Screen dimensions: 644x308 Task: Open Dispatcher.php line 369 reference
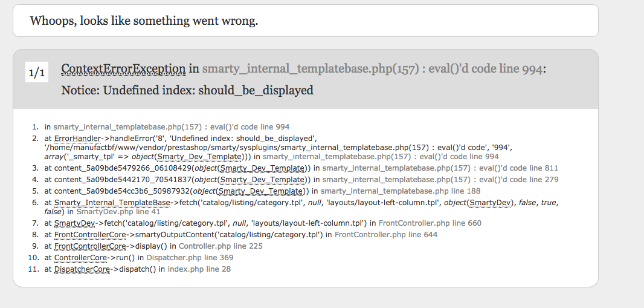pyautogui.click(x=190, y=258)
